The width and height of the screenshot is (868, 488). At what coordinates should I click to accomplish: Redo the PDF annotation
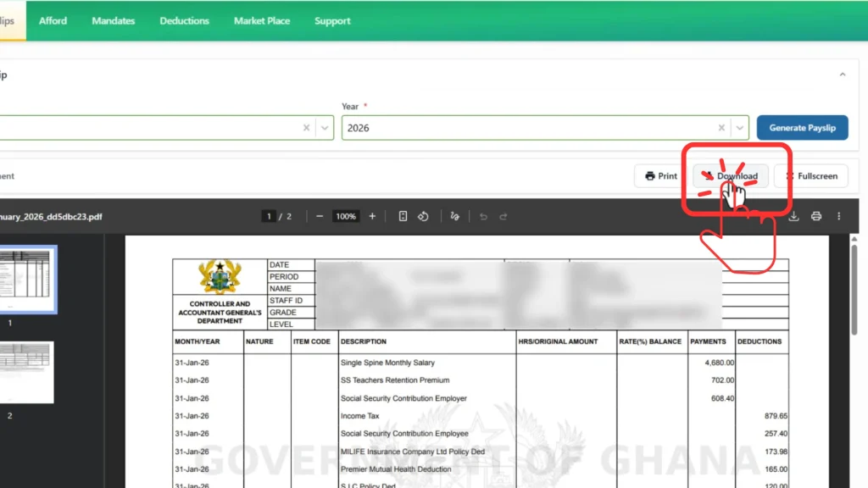[x=504, y=216]
